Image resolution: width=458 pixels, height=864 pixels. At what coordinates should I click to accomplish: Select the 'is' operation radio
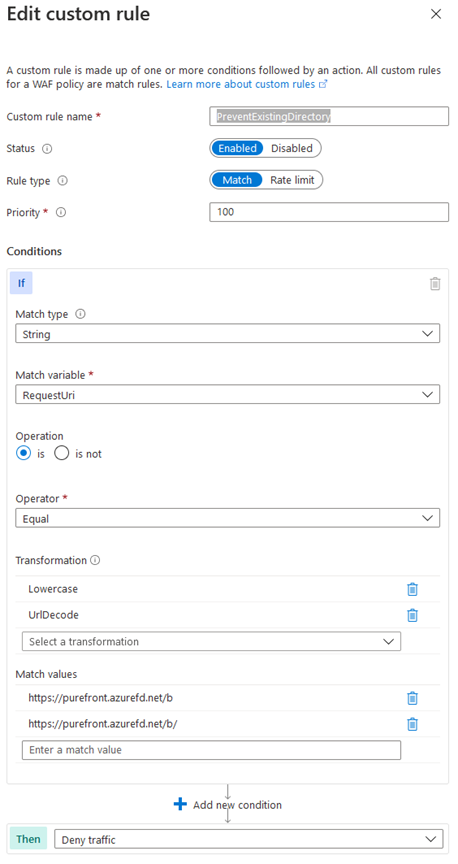(x=23, y=454)
